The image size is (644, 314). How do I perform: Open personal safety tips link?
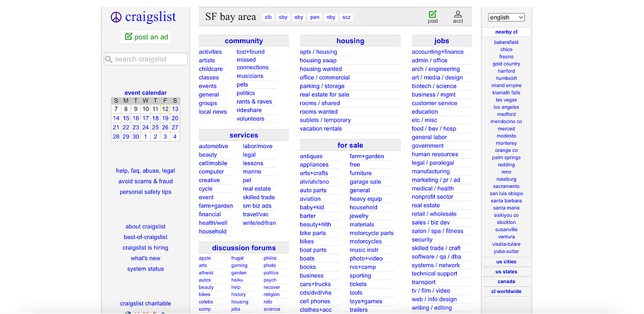[145, 192]
